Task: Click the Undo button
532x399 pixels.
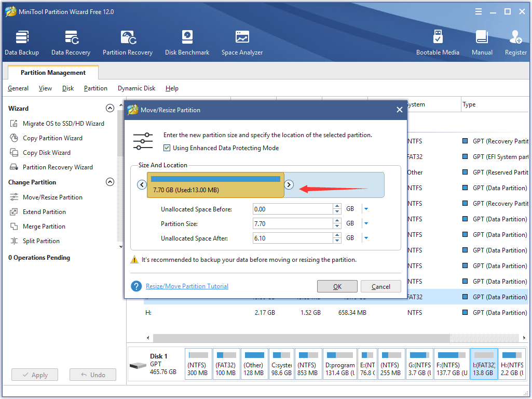Action: click(92, 375)
